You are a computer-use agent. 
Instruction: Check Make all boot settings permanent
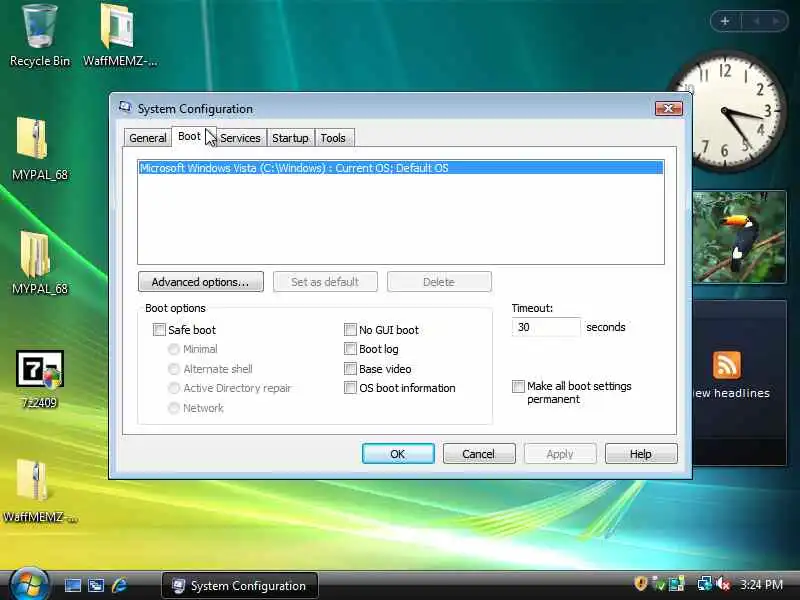(518, 386)
